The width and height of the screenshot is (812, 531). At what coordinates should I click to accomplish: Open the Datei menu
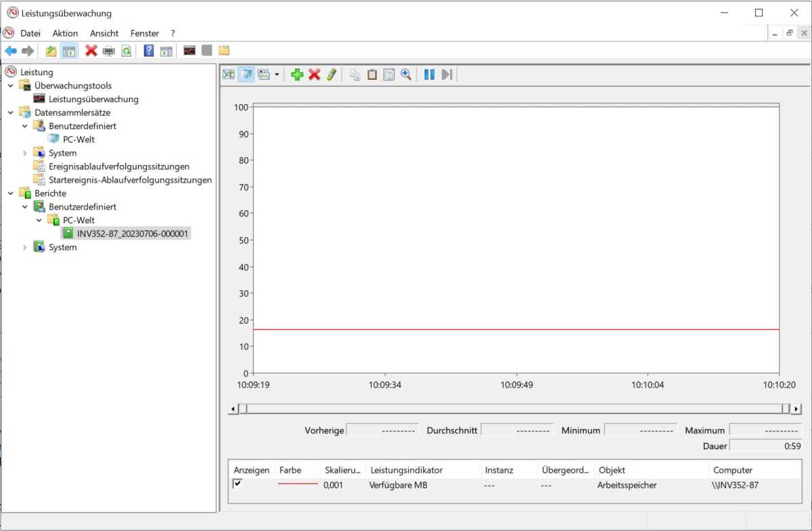click(30, 33)
